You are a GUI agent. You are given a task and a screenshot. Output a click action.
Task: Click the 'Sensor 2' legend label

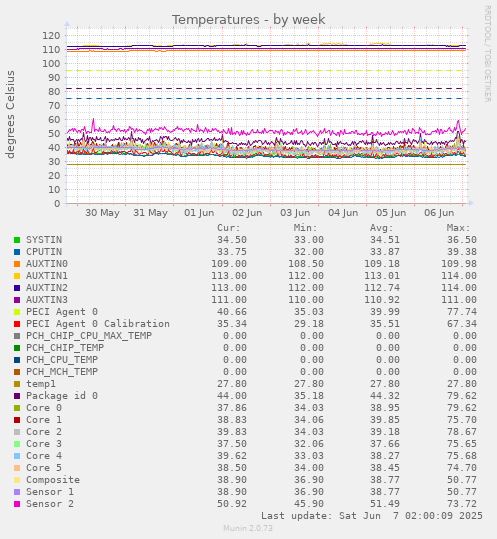point(50,504)
